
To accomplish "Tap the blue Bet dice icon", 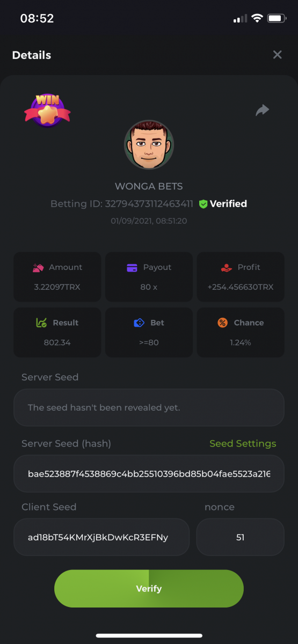I will [139, 323].
